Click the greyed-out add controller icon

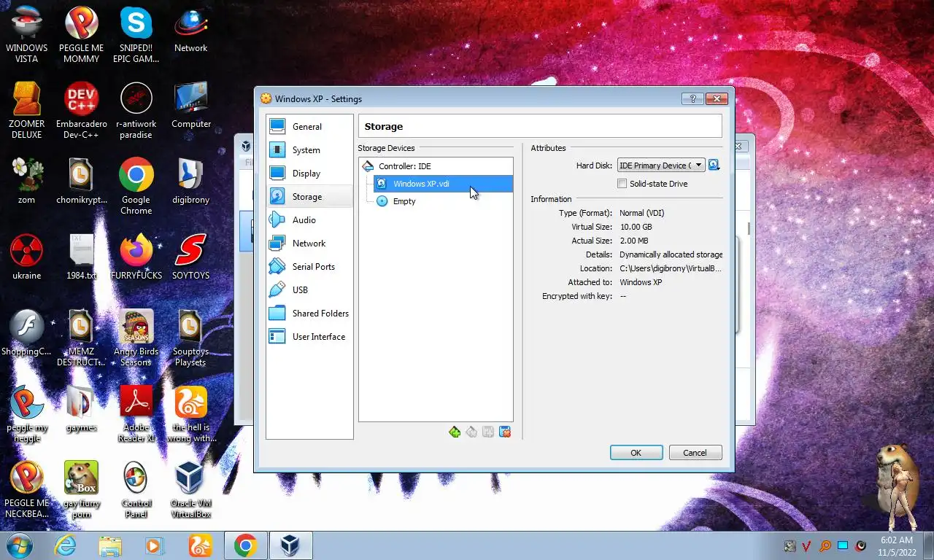(x=488, y=432)
